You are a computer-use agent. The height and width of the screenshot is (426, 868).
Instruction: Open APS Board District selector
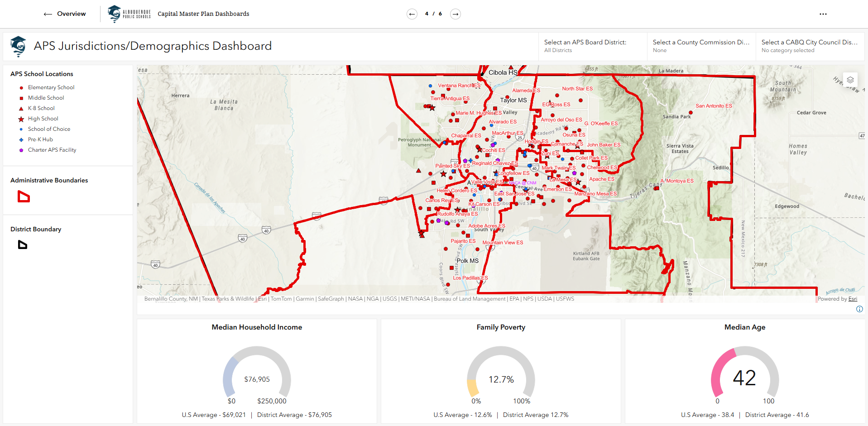[x=593, y=46]
